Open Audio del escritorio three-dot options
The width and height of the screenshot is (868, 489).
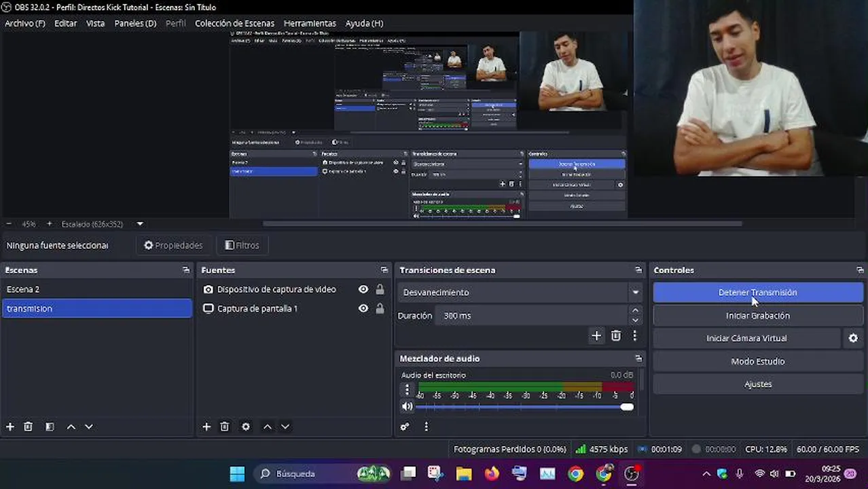point(407,389)
